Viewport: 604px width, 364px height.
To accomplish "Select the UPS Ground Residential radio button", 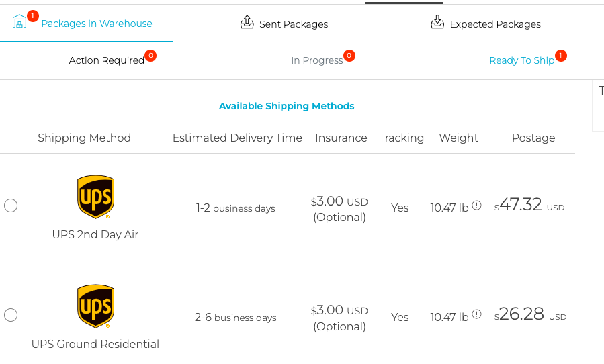I will tap(11, 315).
